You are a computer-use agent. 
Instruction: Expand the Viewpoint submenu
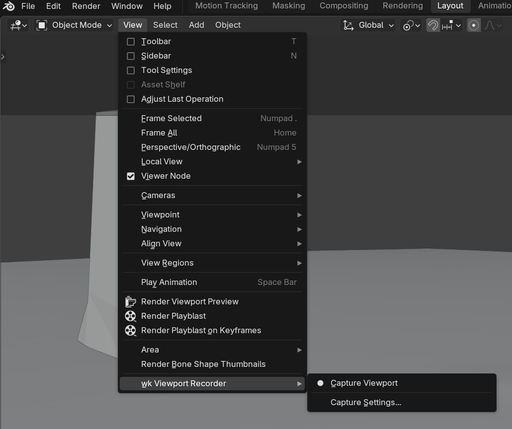coord(213,215)
